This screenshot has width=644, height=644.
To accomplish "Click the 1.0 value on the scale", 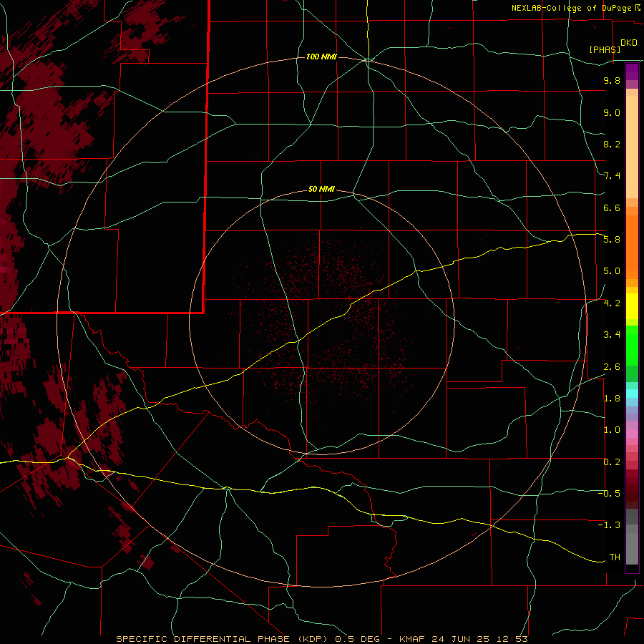I will click(612, 430).
